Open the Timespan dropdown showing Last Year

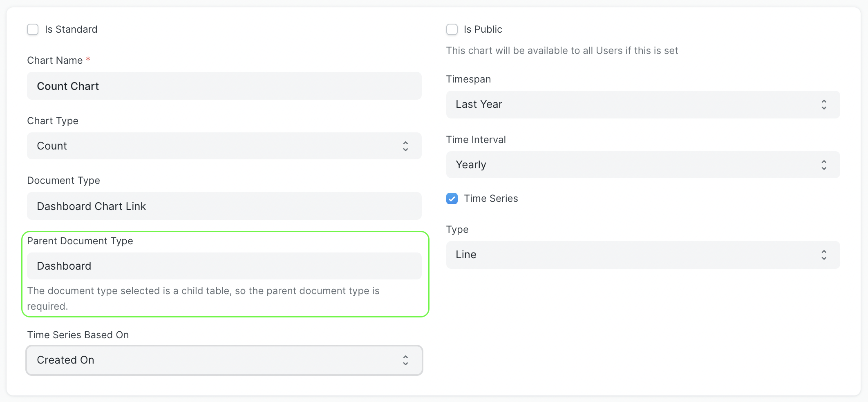[642, 105]
